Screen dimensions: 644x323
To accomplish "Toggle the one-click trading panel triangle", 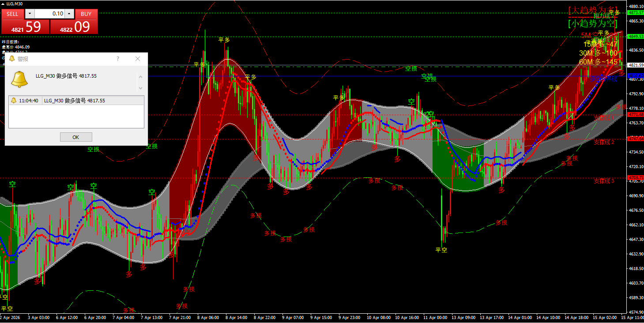I will pos(4,4).
